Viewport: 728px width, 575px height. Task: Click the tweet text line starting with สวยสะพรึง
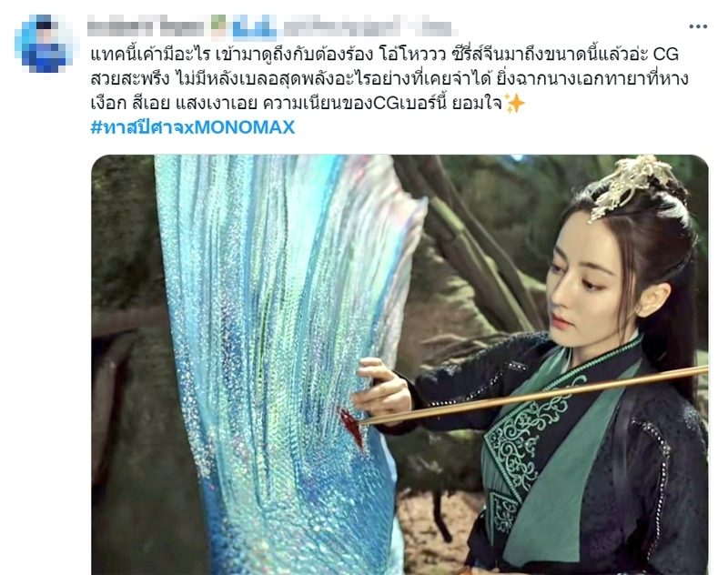point(389,78)
